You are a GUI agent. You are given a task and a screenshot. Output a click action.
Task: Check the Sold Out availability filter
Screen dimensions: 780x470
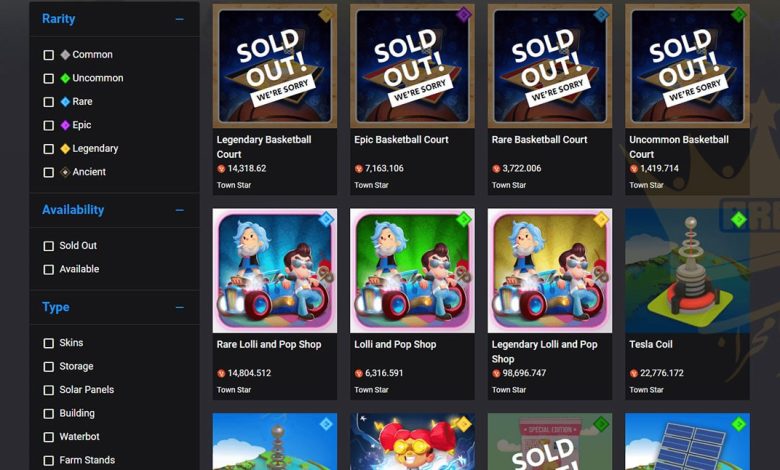point(49,246)
